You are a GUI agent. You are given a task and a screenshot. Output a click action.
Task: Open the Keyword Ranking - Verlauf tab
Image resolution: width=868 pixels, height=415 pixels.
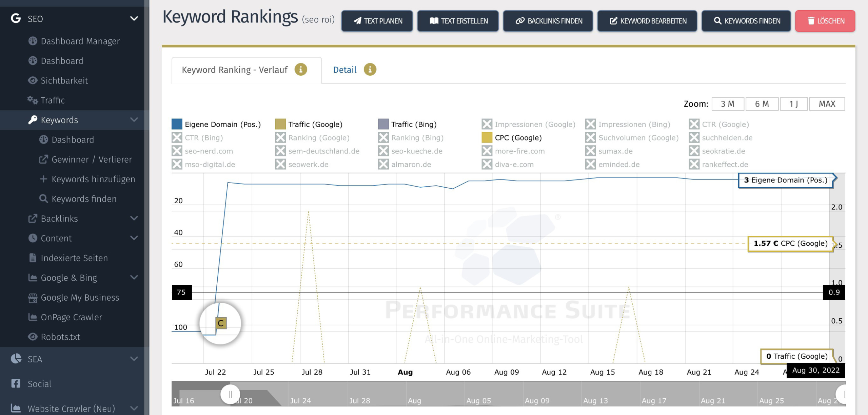246,70
